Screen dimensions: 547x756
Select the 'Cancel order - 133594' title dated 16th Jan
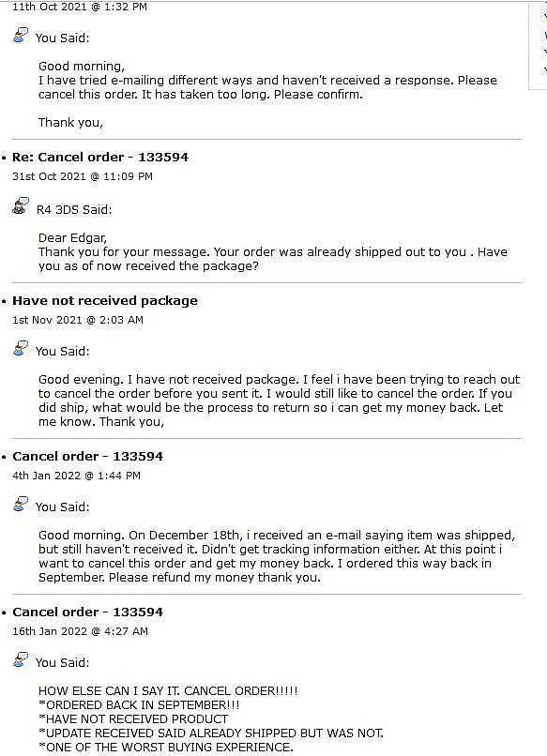point(88,612)
